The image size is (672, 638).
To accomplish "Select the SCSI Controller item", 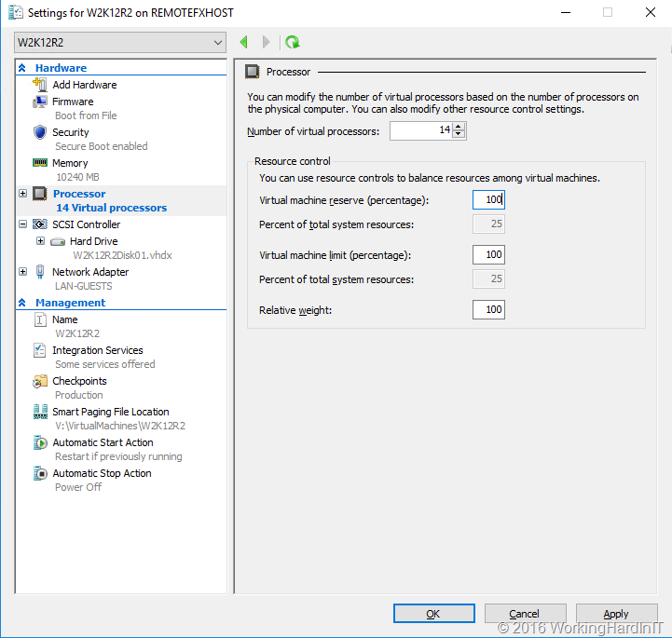I will tap(86, 224).
